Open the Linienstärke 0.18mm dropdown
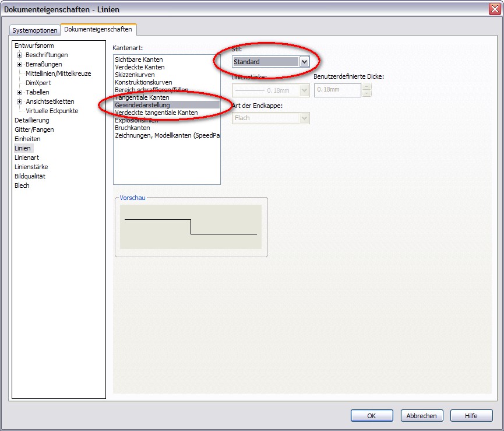Viewport: 504px width, 431px height. click(270, 90)
